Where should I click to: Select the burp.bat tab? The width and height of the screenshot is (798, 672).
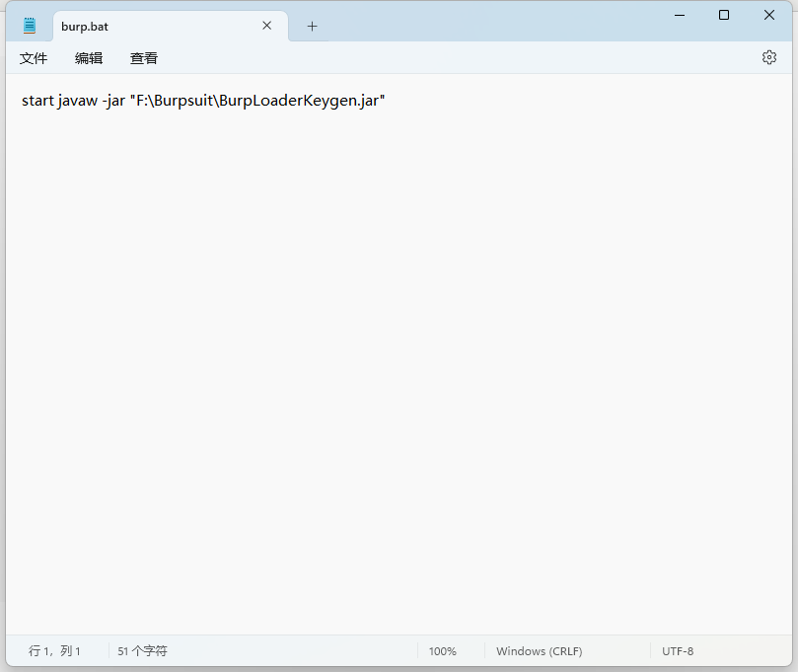[x=171, y=27]
